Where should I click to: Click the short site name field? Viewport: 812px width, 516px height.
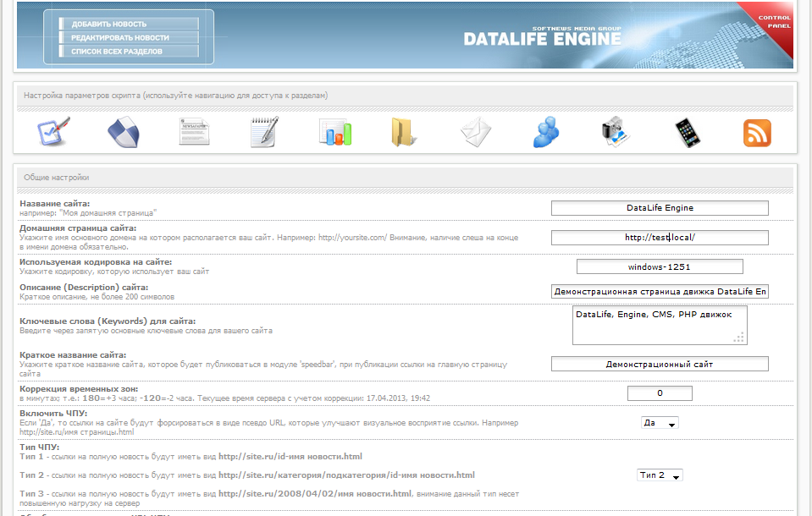(x=660, y=364)
